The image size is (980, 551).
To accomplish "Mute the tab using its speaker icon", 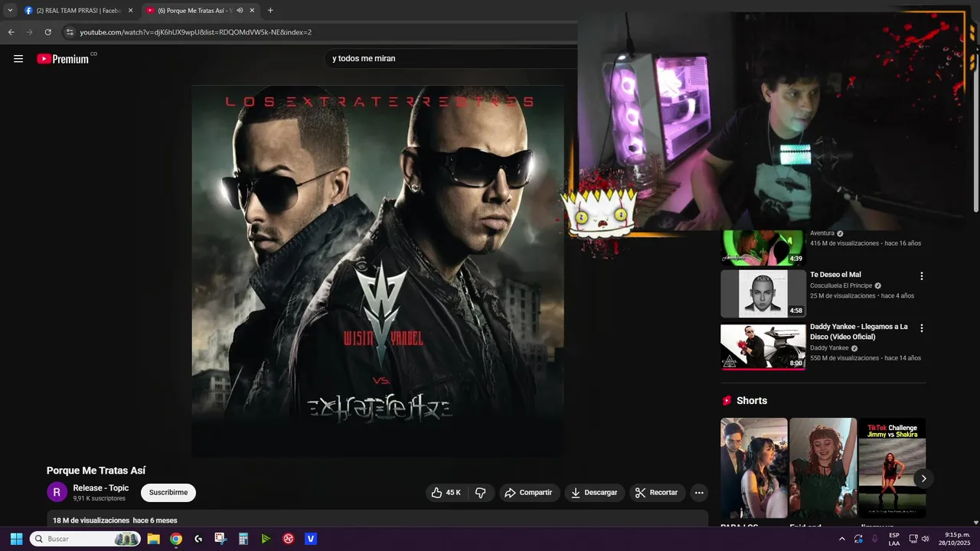I will click(240, 11).
